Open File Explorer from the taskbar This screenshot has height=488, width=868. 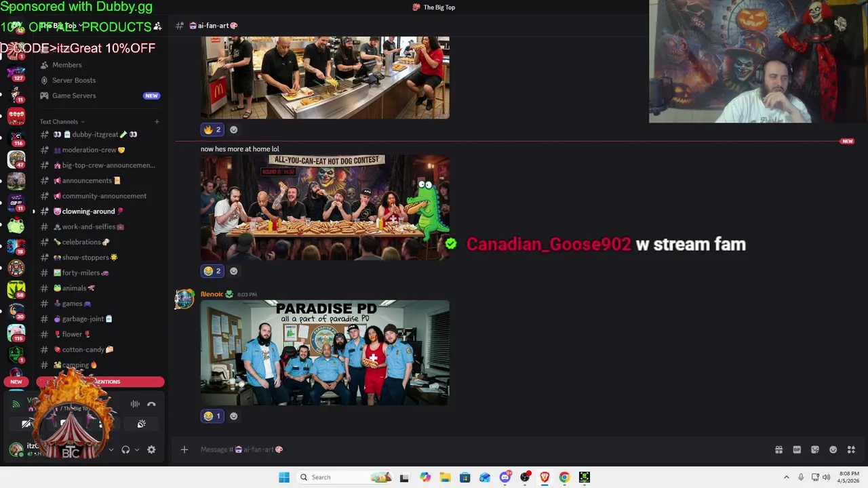click(x=445, y=477)
